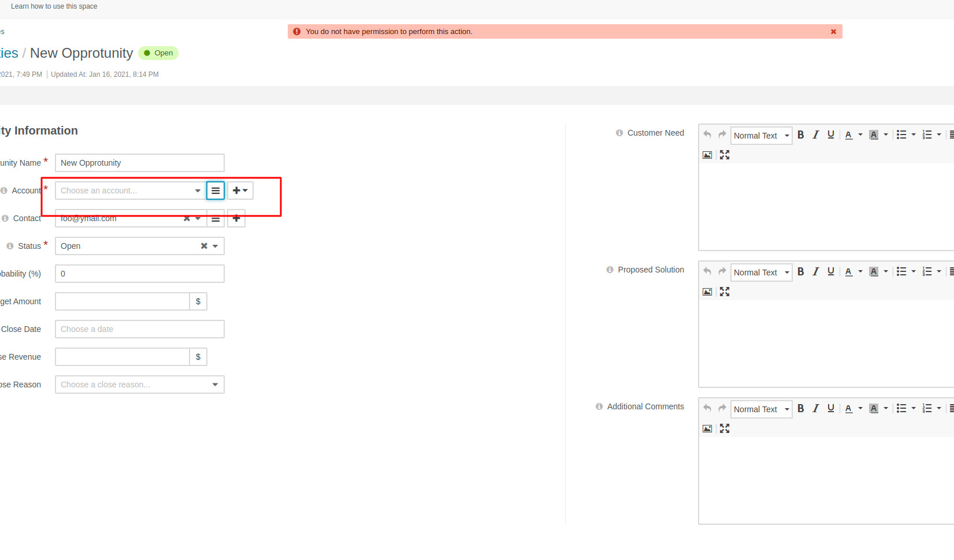Click the add new account plus button

tap(240, 191)
